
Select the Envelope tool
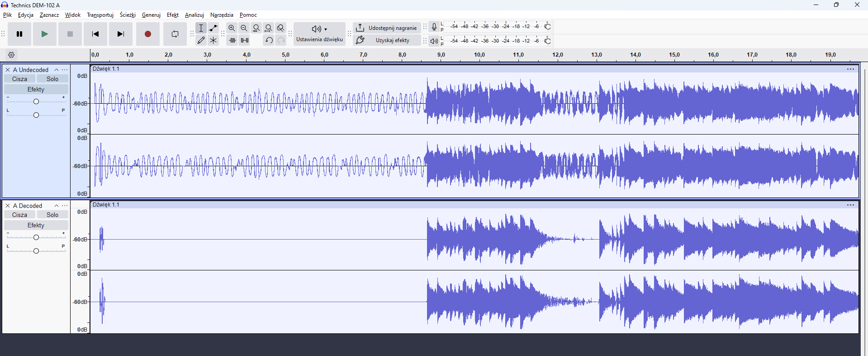(213, 28)
